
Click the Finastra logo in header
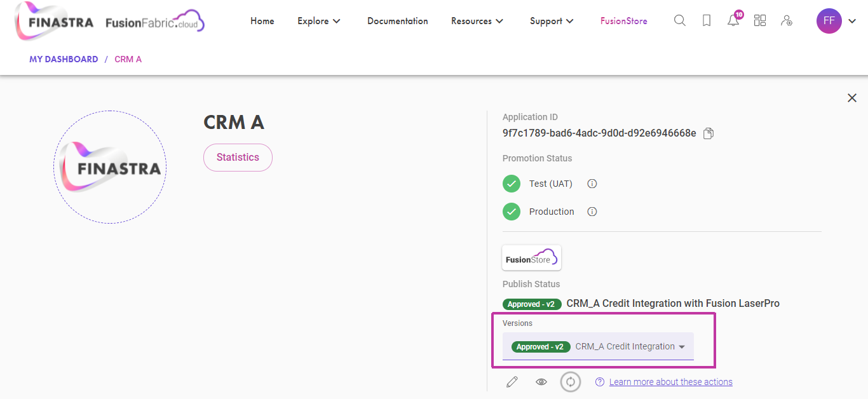click(55, 22)
